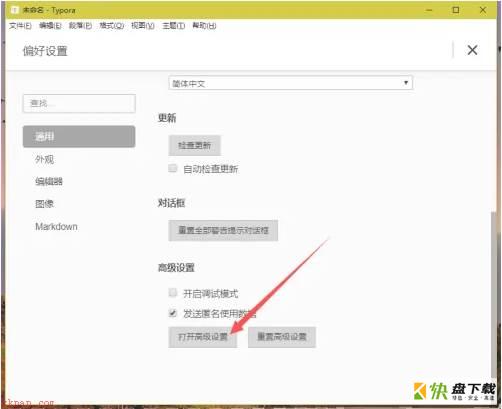This screenshot has height=409, width=502.
Task: Open the 视图(V) menu
Action: 143,26
